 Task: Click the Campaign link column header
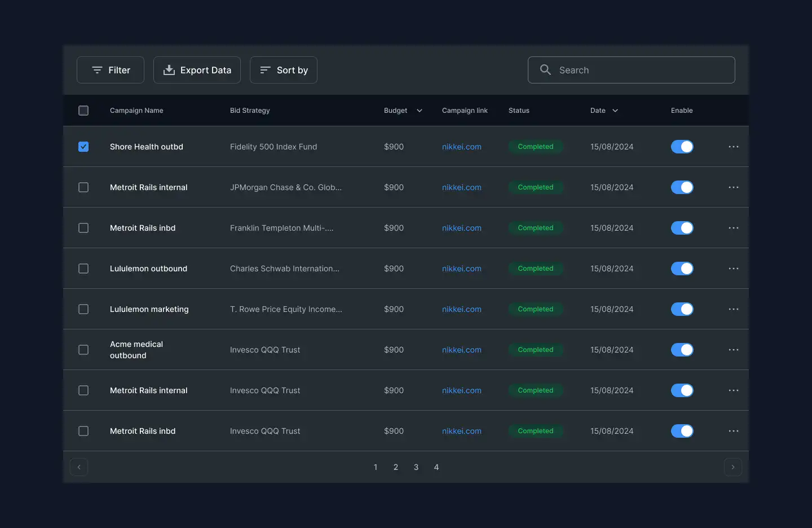[465, 111]
